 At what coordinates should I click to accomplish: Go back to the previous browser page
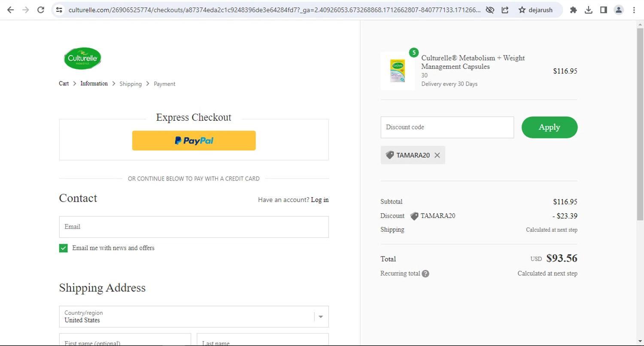(10, 9)
